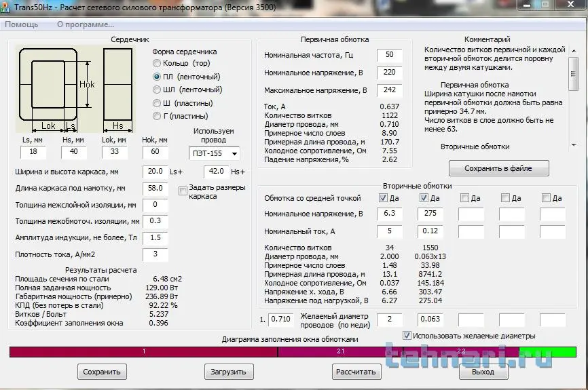588x390 pixels.
Task: Click Толщина межобмоточ. изоляции field
Action: click(155, 221)
